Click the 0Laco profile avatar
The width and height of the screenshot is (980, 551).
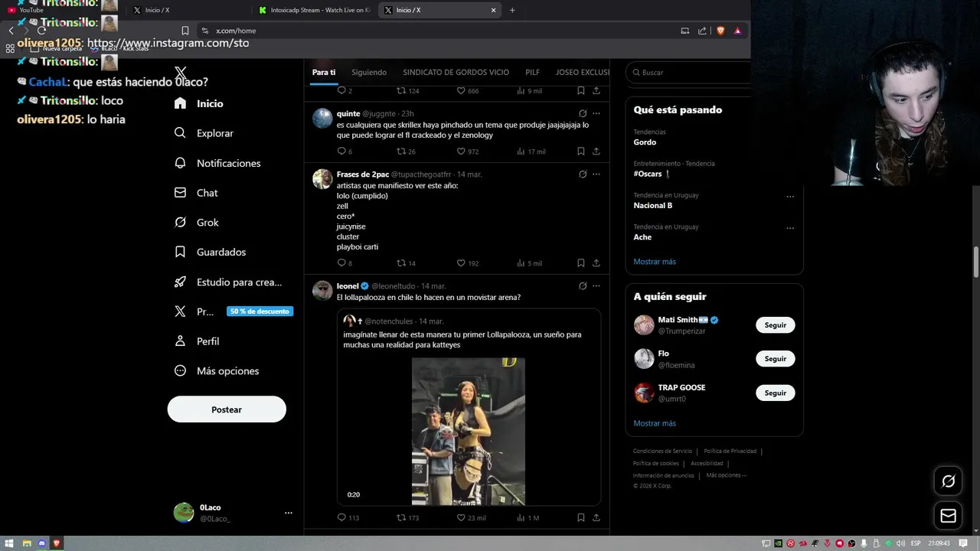184,513
